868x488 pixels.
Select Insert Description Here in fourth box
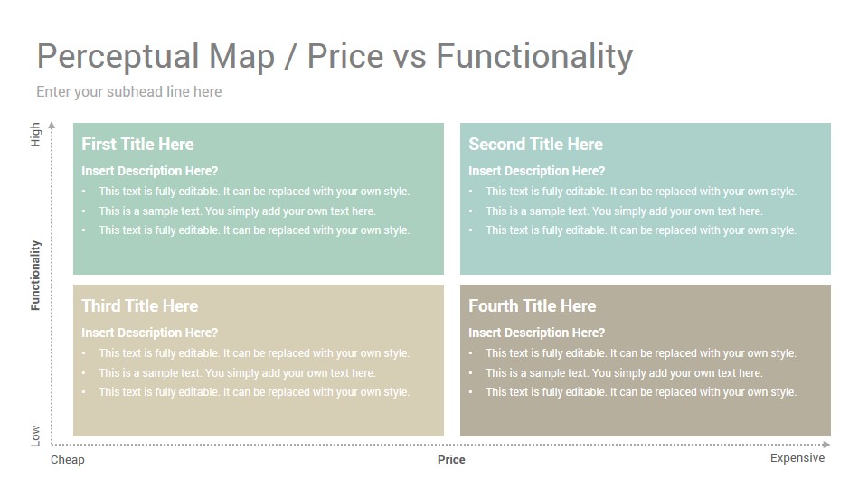coord(536,333)
